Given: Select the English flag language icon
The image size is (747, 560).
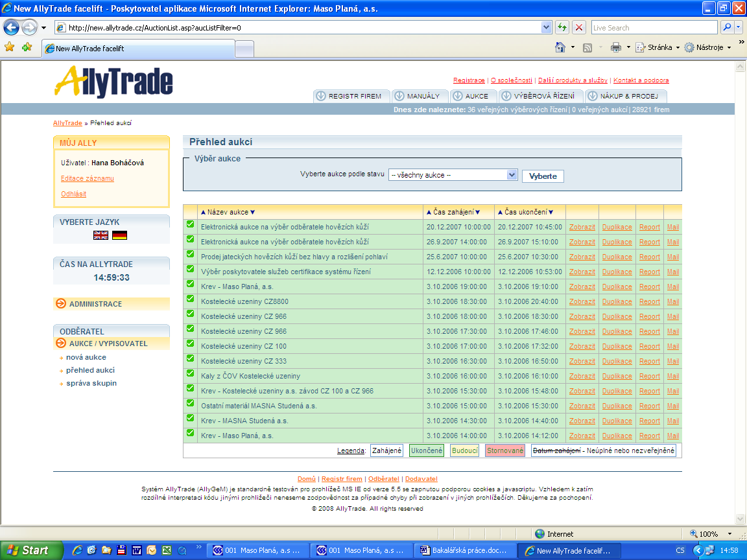Looking at the screenshot, I should point(101,235).
